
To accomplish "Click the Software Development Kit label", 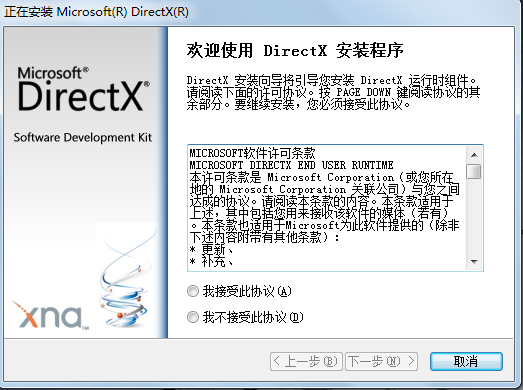I will tap(83, 137).
